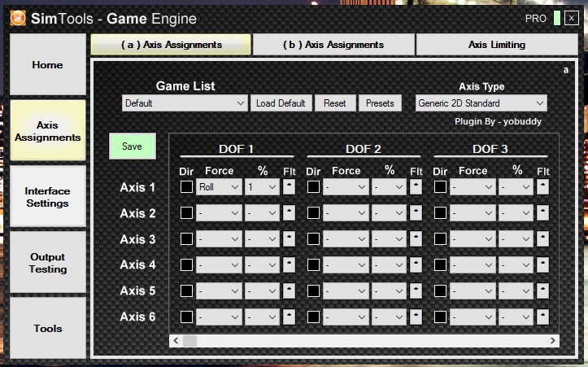Click the Load Default button

281,103
